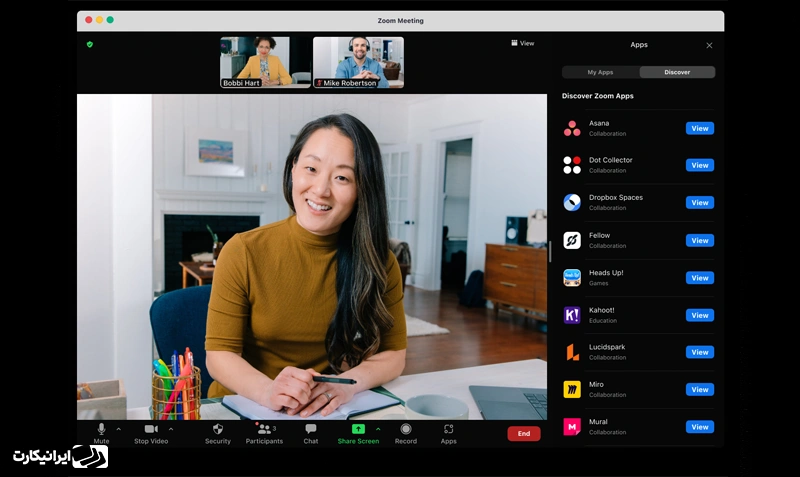View the Kahoot! app details
The width and height of the screenshot is (800, 477).
point(699,315)
